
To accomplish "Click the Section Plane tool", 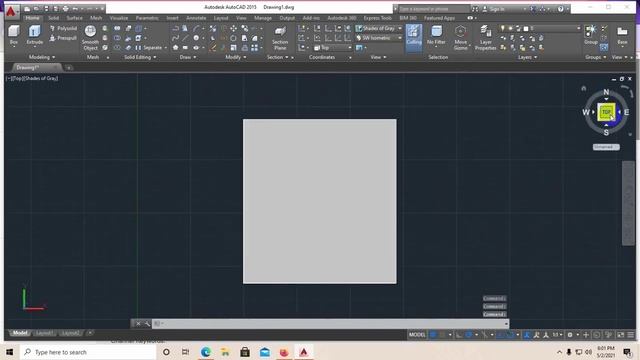I will (x=280, y=38).
